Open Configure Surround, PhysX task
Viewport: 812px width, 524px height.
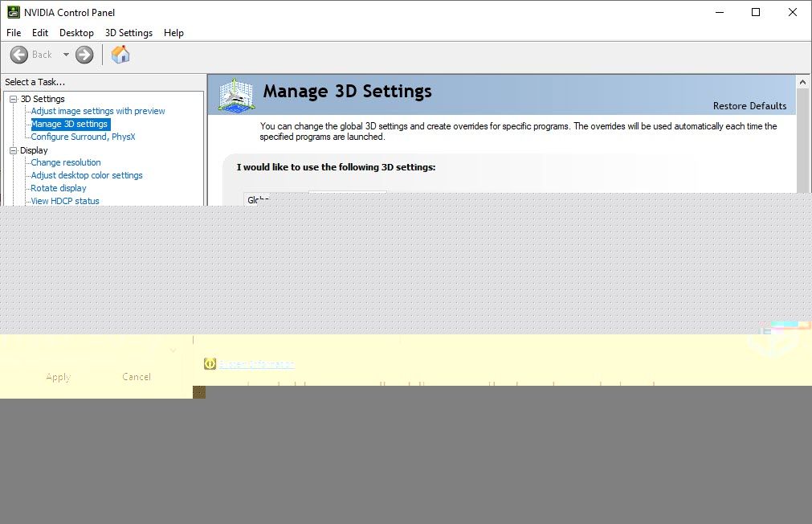(x=83, y=137)
